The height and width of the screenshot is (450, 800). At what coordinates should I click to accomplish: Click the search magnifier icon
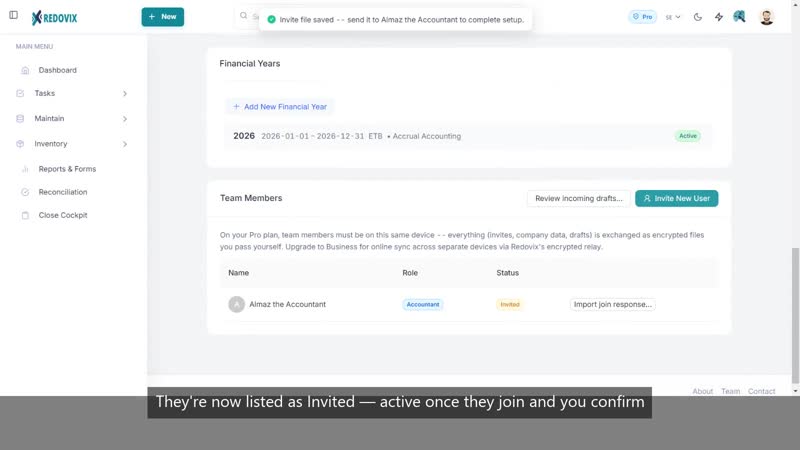click(x=243, y=16)
